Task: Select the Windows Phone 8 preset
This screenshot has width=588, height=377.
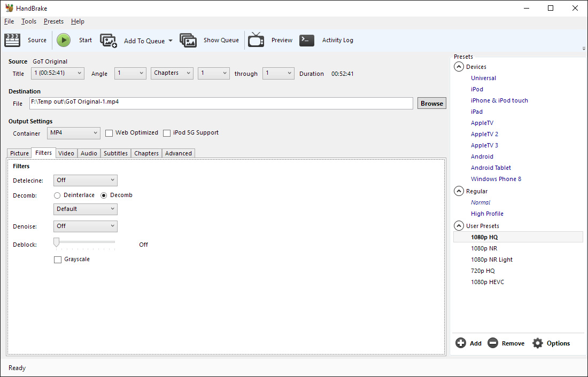Action: 496,179
